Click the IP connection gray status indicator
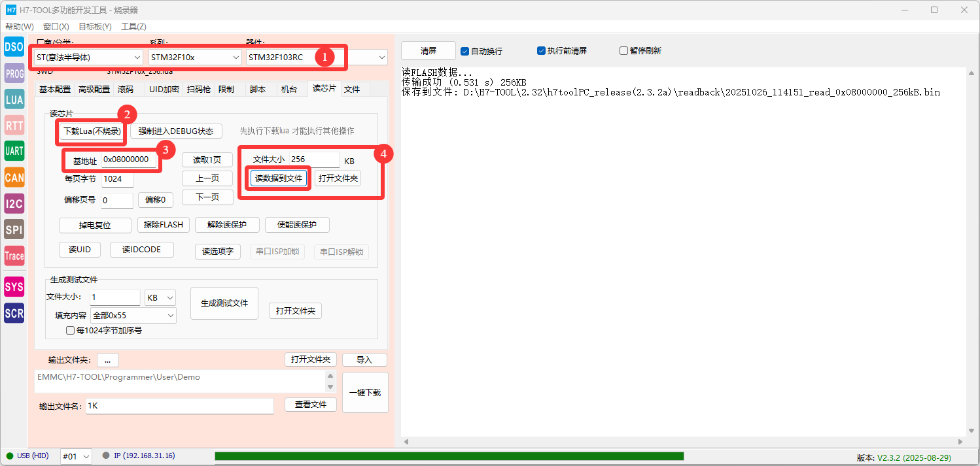Image resolution: width=980 pixels, height=466 pixels. click(106, 456)
